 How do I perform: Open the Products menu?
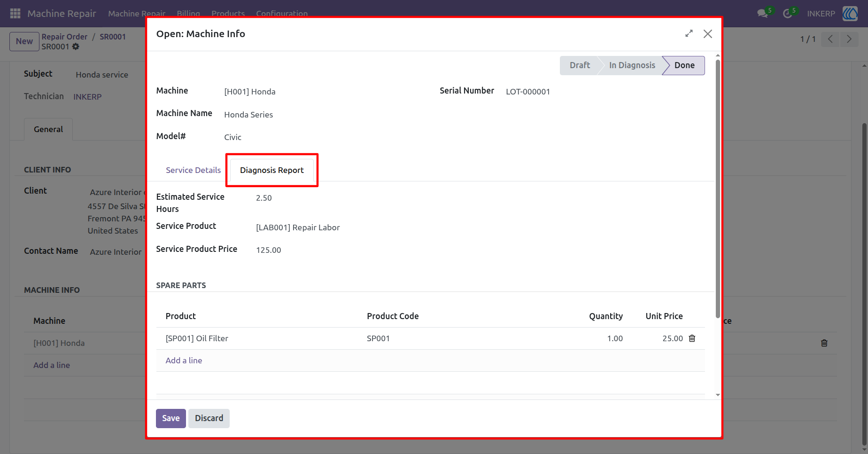228,14
